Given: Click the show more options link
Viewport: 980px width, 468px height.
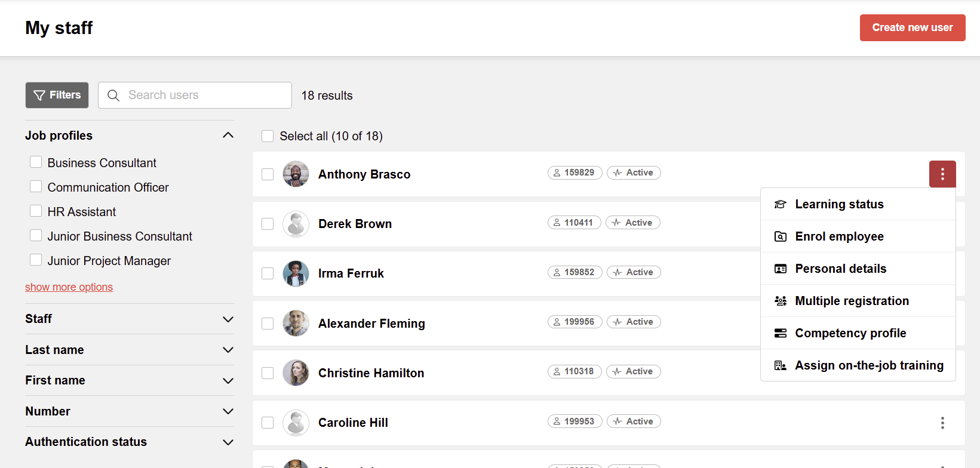Looking at the screenshot, I should pyautogui.click(x=69, y=287).
